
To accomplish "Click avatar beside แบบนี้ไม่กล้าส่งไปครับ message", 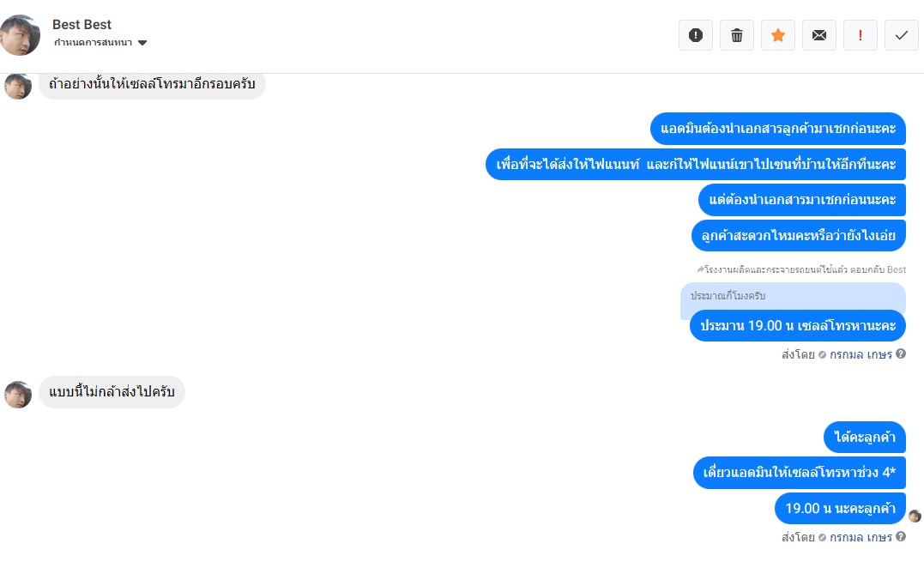I will point(18,395).
